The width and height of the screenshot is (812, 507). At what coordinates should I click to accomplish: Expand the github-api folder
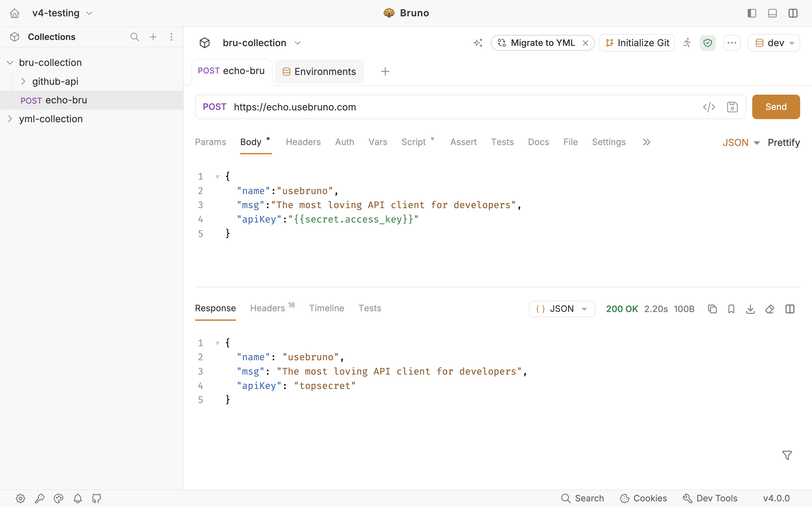23,81
